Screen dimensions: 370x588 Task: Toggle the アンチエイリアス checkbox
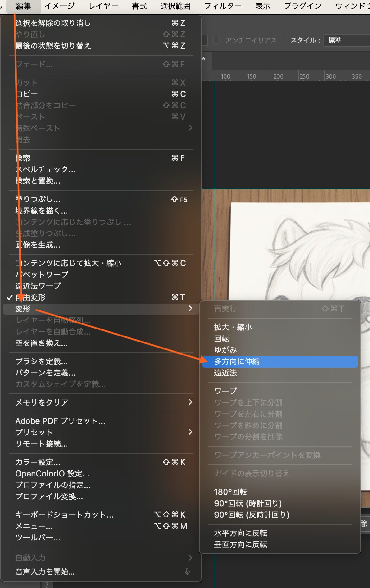pyautogui.click(x=217, y=40)
